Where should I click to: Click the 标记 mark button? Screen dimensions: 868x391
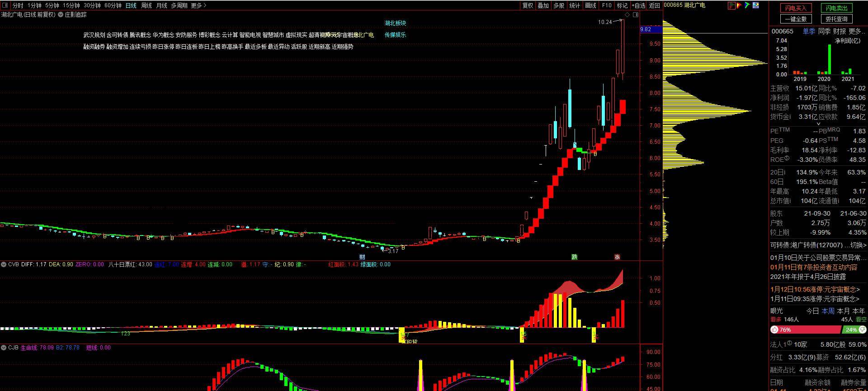point(623,5)
